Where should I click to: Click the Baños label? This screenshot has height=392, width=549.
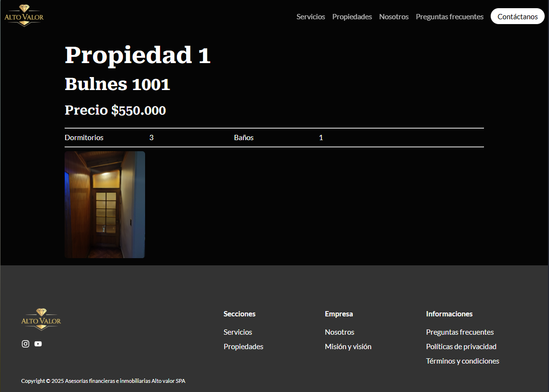(244, 137)
